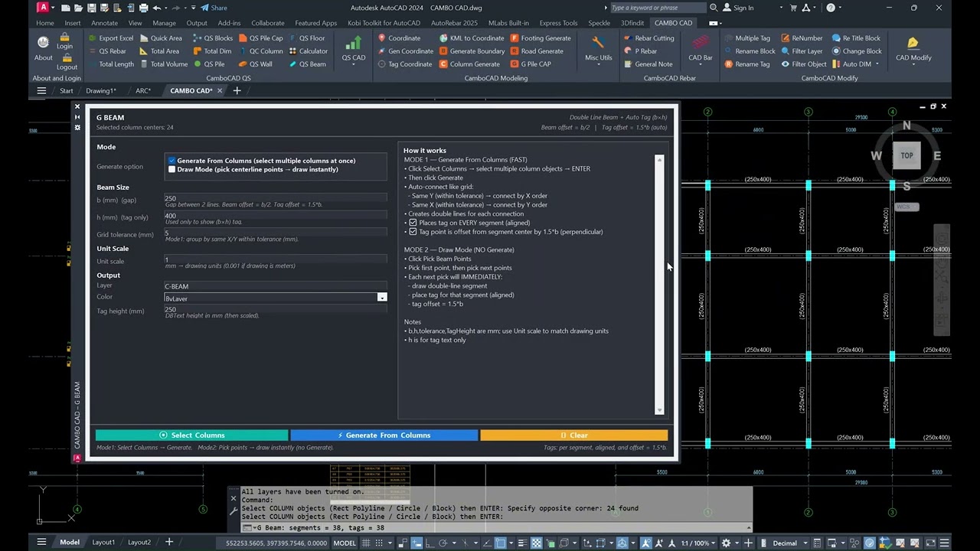Click the Tag height input field
The height and width of the screenshot is (551, 980).
(276, 309)
